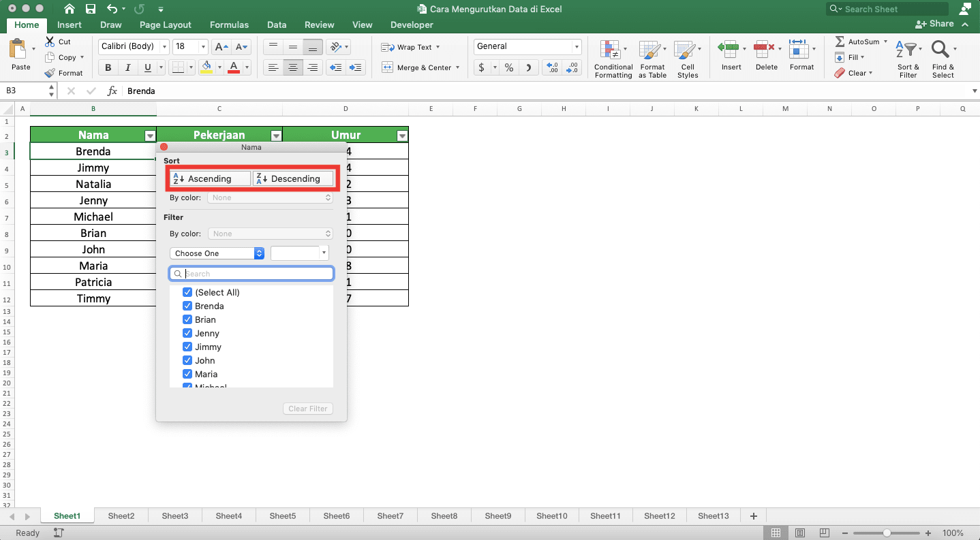
Task: Open the Pekerjaan column filter arrow
Action: point(276,136)
